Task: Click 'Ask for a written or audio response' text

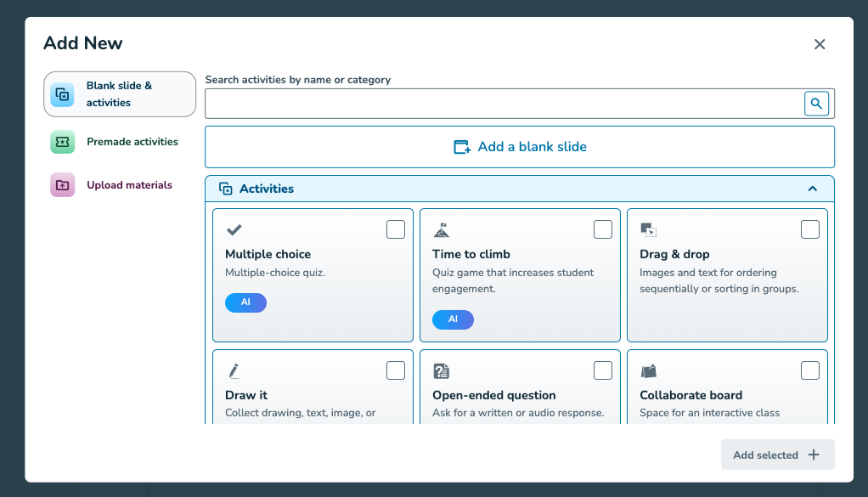Action: pyautogui.click(x=518, y=413)
